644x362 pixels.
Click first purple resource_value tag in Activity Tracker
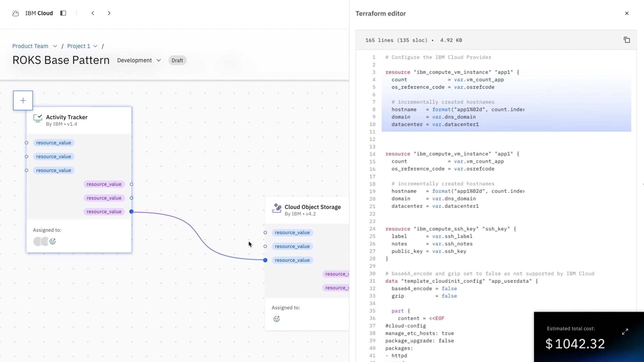104,184
